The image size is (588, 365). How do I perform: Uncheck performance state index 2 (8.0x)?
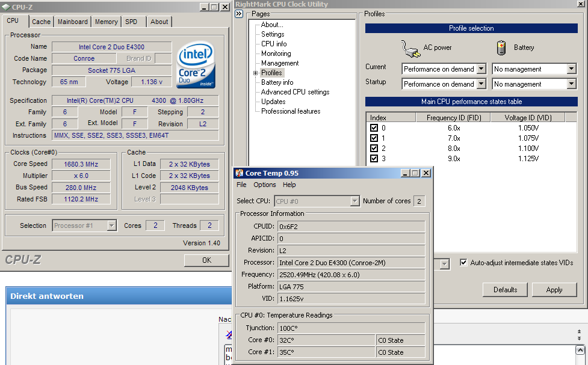[374, 148]
